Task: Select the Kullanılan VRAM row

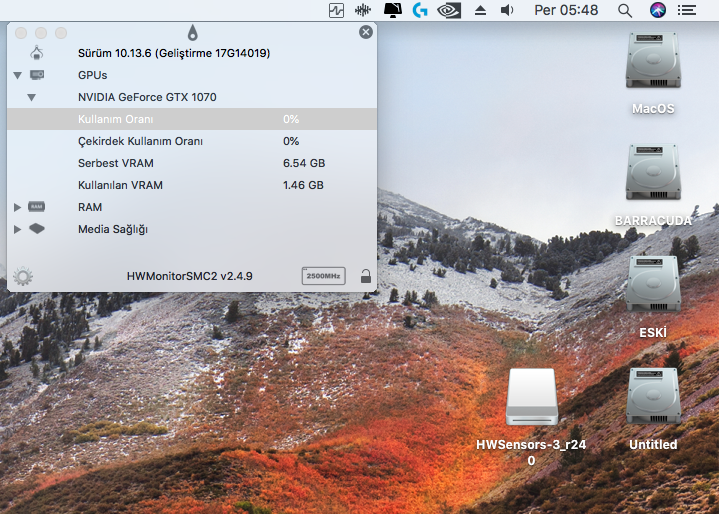Action: pyautogui.click(x=120, y=185)
